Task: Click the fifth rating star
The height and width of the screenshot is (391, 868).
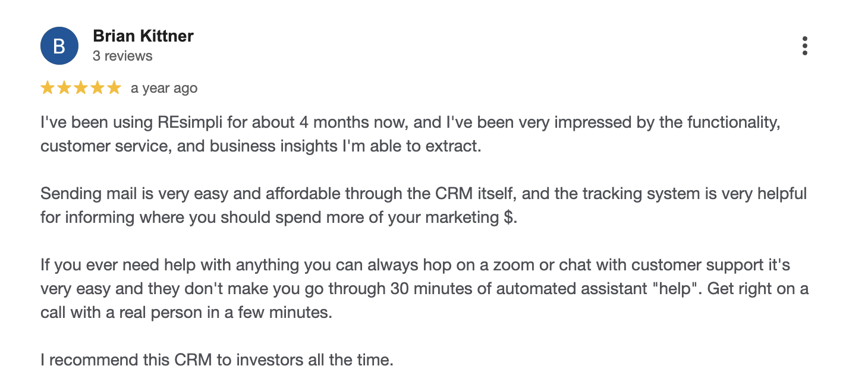Action: [x=114, y=89]
